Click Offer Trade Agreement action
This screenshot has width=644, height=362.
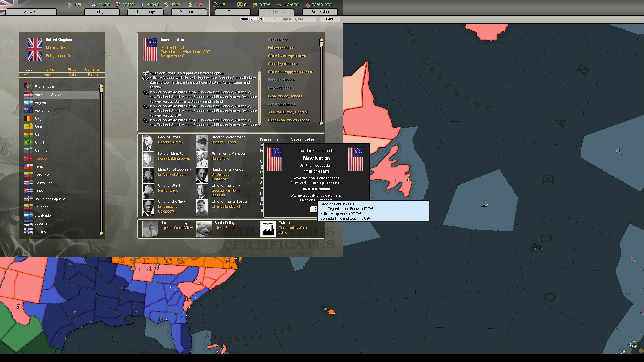pyautogui.click(x=287, y=56)
